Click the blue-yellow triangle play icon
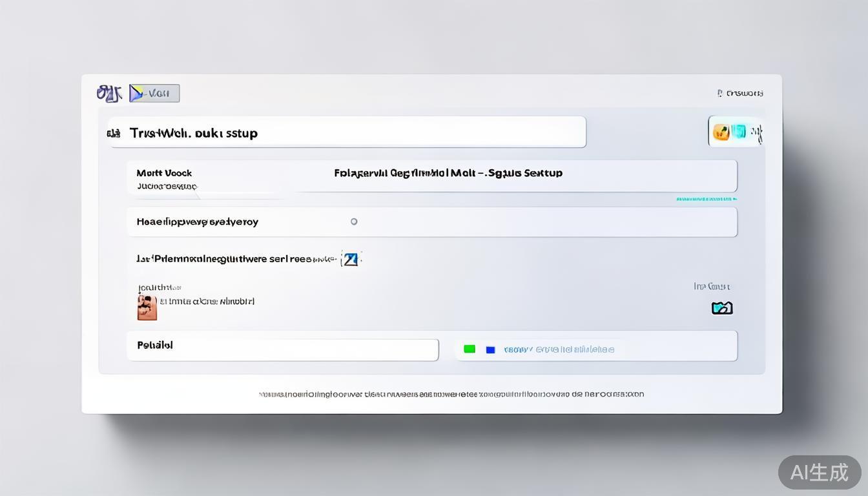The width and height of the screenshot is (868, 496). [137, 94]
